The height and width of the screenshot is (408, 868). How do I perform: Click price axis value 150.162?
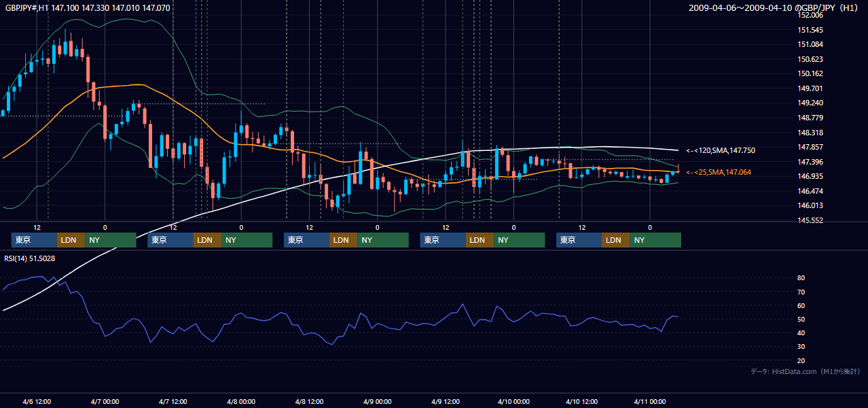[x=810, y=73]
